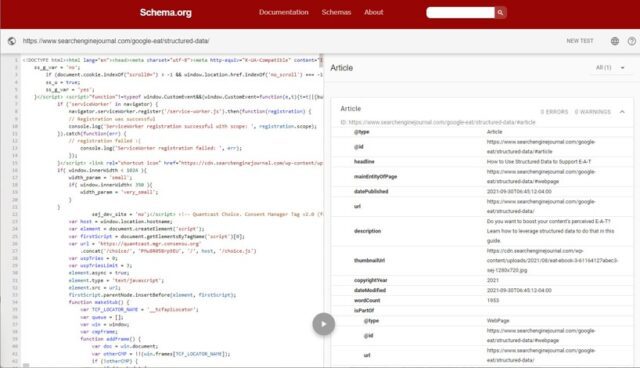Click the headline property row

tap(482, 162)
